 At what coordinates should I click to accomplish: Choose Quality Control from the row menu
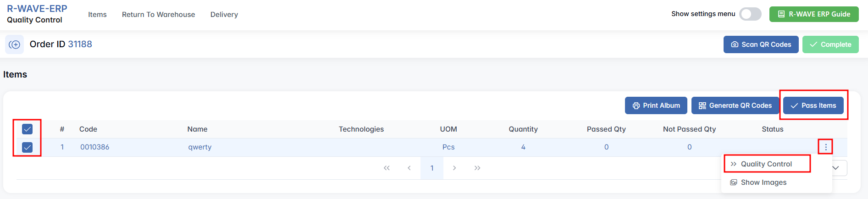coord(766,164)
